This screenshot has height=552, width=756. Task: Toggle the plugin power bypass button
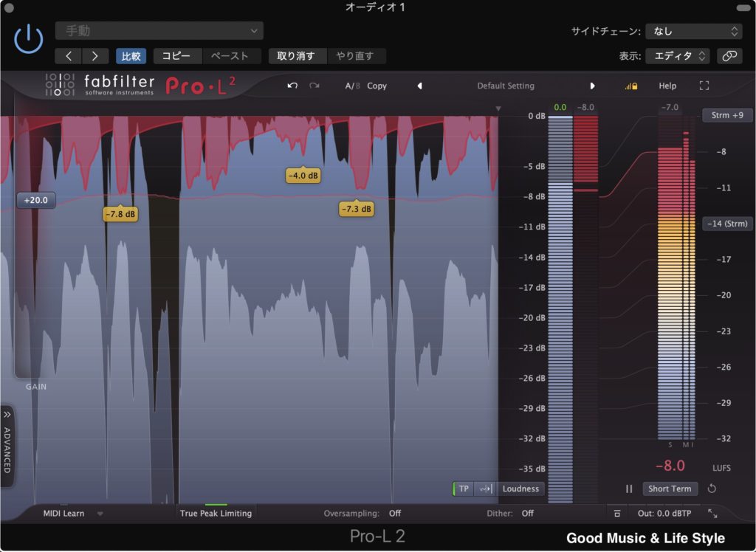[29, 38]
